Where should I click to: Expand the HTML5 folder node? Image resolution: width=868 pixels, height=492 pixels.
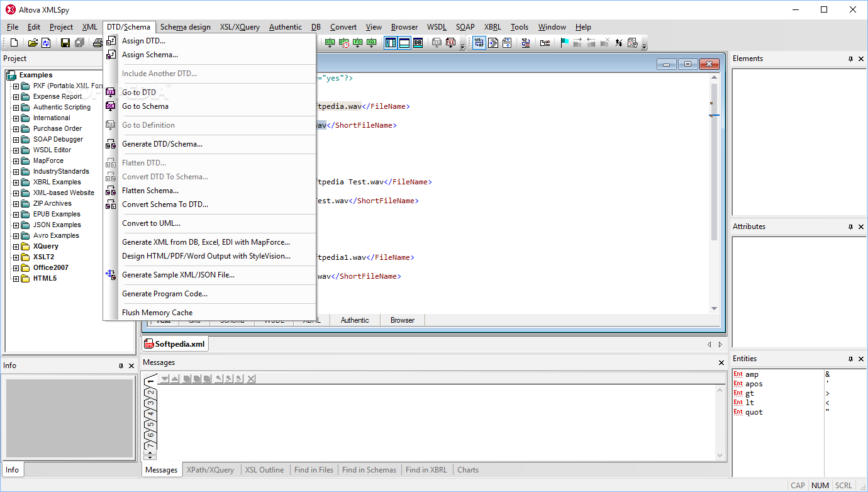click(16, 279)
